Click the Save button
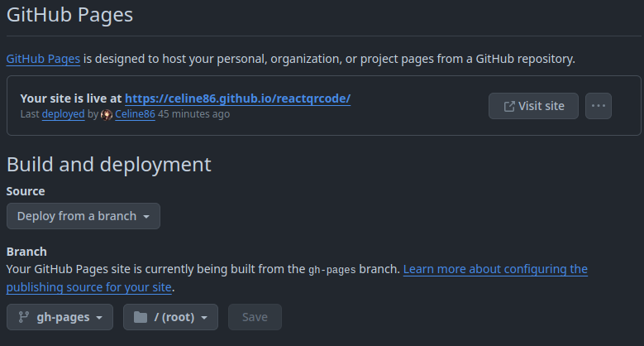This screenshot has width=644, height=346. (255, 317)
